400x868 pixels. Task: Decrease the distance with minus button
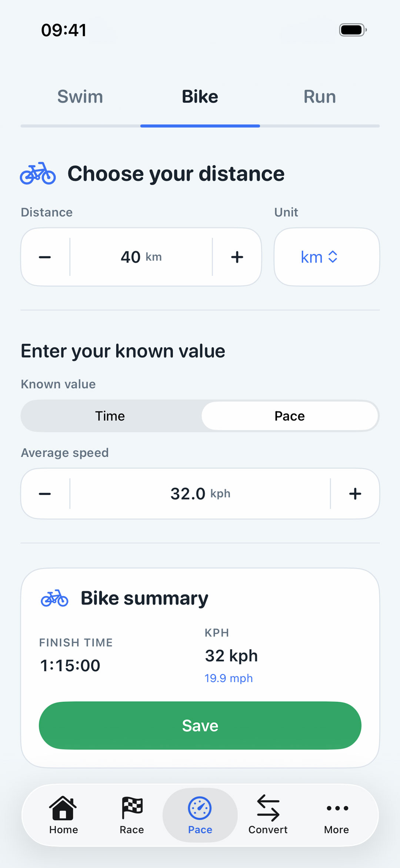[x=45, y=257]
